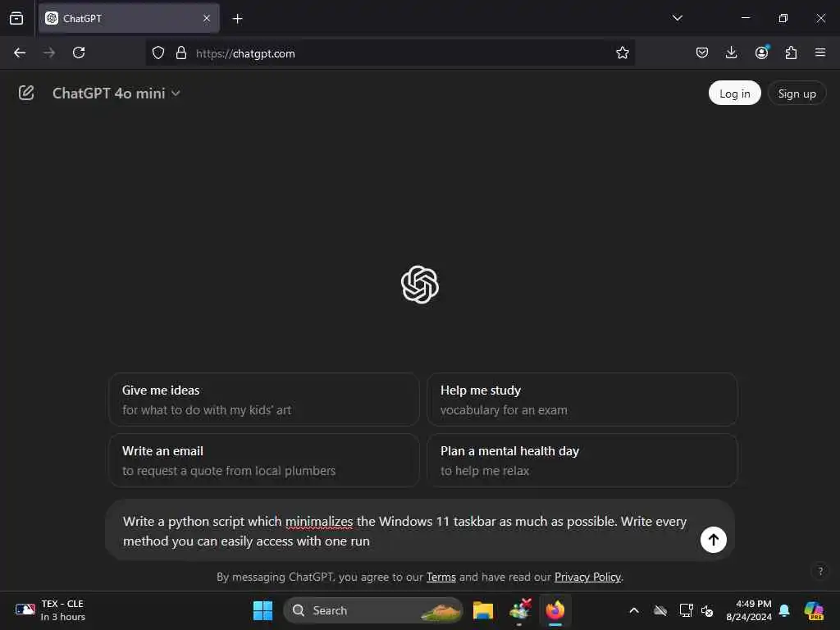Send the message with the up arrow

(713, 540)
